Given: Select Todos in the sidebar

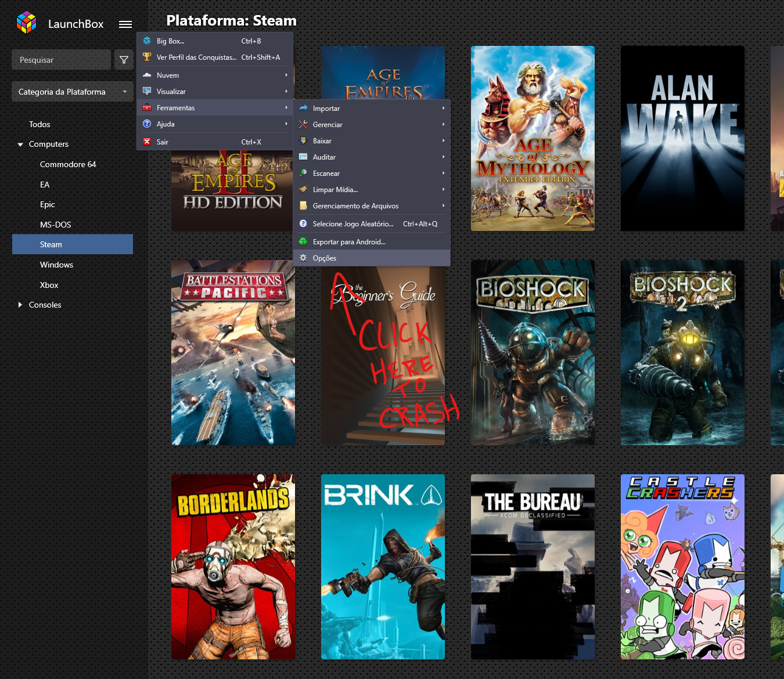Looking at the screenshot, I should [39, 124].
